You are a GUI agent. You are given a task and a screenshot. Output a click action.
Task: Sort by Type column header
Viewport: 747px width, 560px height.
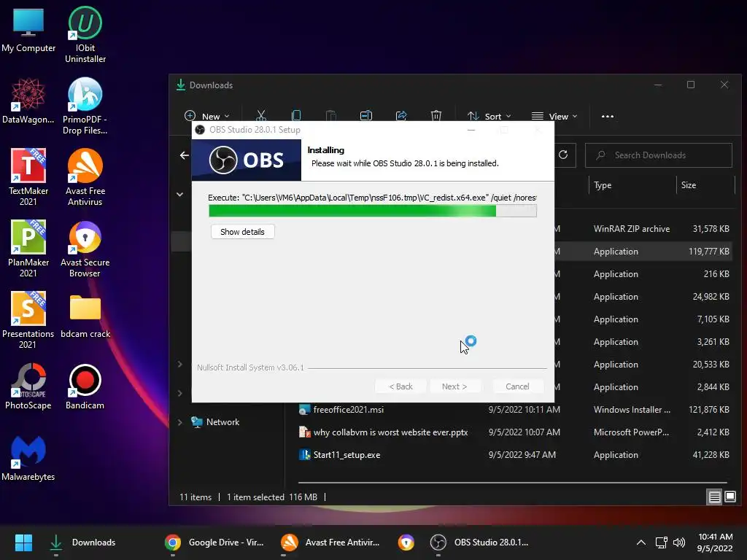[x=632, y=185]
